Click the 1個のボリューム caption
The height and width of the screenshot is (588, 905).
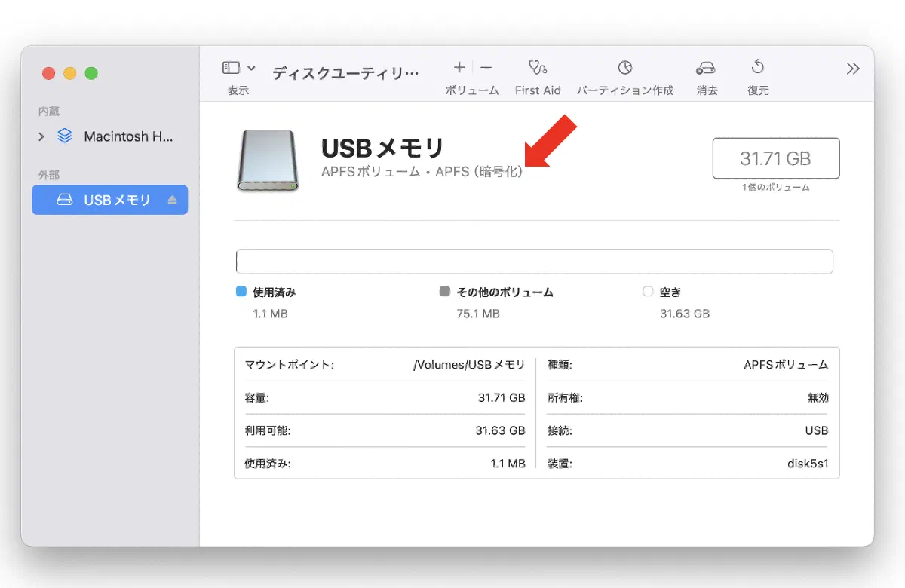(775, 188)
